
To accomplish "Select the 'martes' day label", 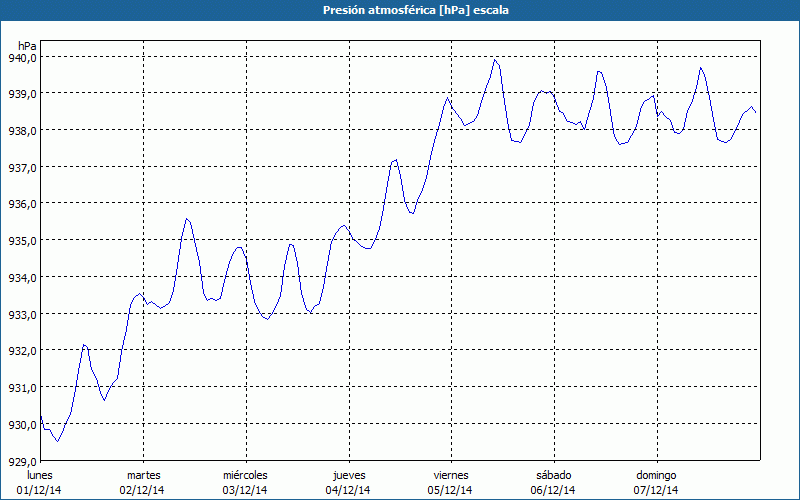I will [143, 475].
